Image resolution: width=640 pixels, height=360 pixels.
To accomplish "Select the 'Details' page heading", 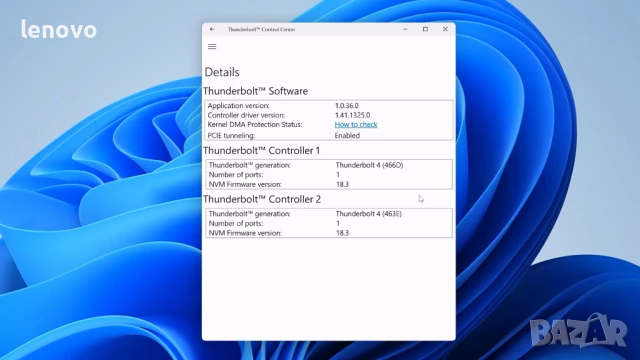I will pyautogui.click(x=222, y=72).
